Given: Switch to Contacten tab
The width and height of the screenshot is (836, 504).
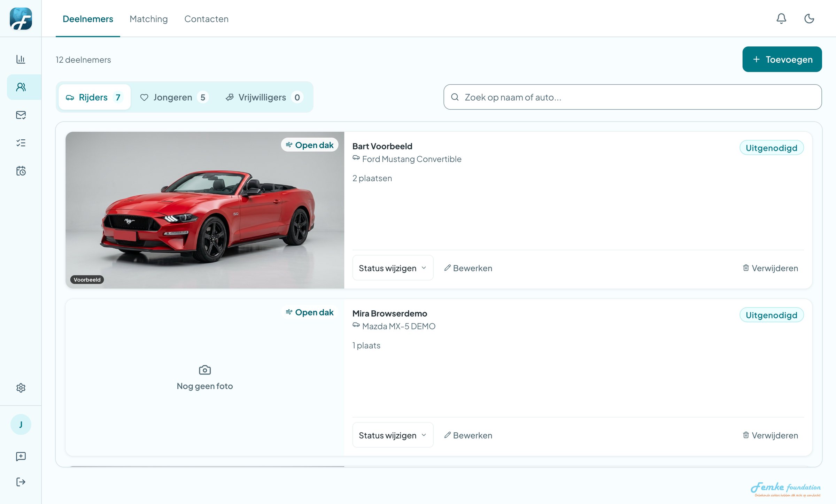Looking at the screenshot, I should coord(206,19).
